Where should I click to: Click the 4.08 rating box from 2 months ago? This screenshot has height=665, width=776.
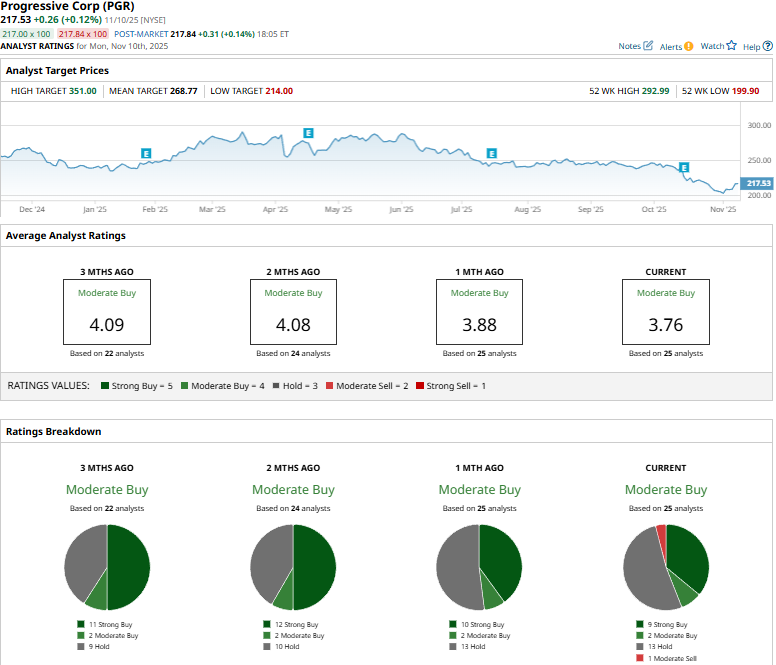(x=293, y=312)
